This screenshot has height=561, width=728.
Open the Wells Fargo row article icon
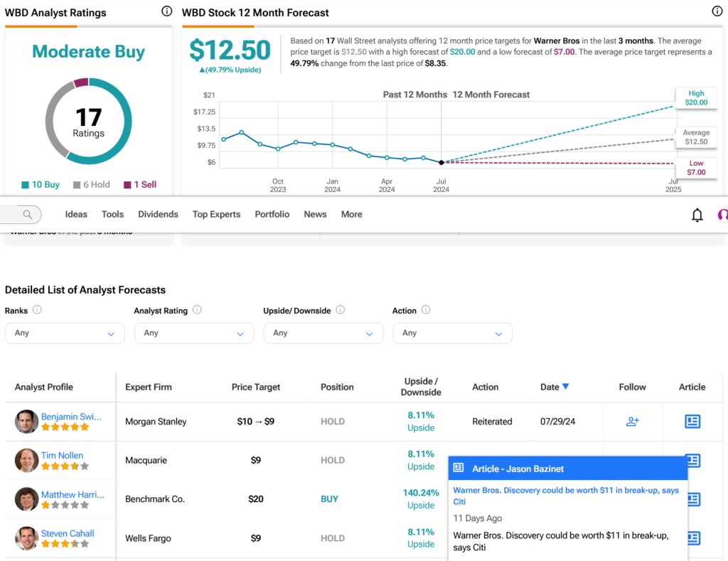pyautogui.click(x=692, y=538)
